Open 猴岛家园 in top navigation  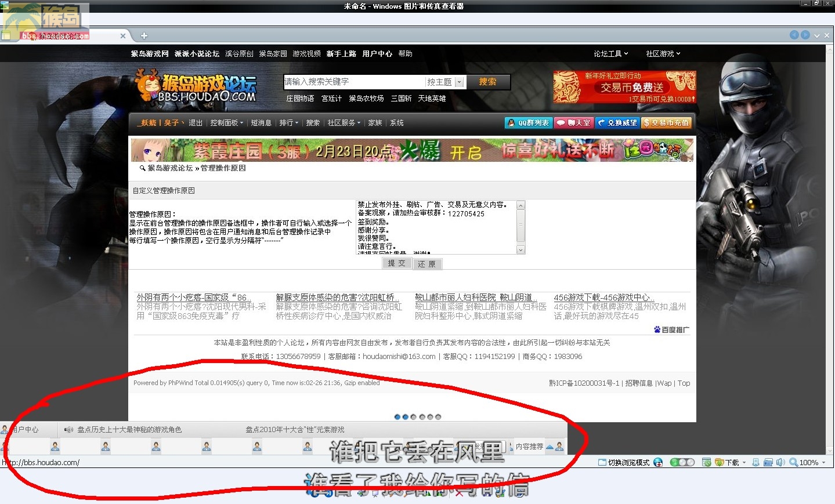click(x=273, y=53)
